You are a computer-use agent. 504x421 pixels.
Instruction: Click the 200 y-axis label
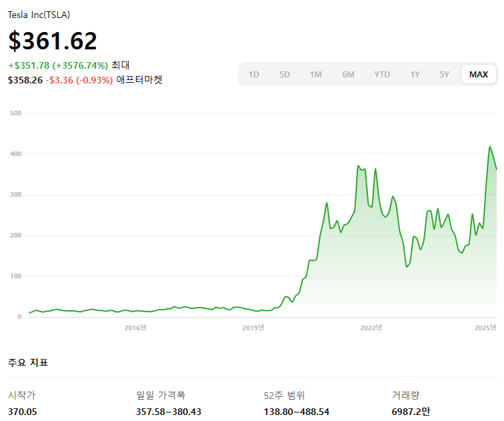(15, 236)
